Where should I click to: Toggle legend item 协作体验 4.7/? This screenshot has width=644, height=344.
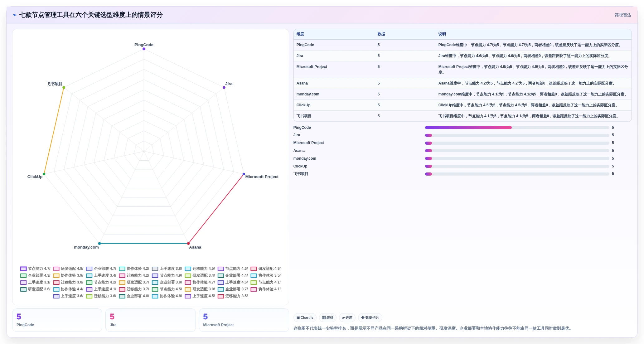tap(200, 283)
